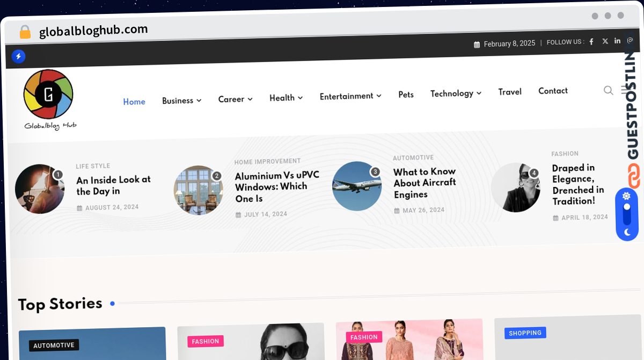Click the windows room thumbnail numbered 2
644x360 pixels.
199,190
